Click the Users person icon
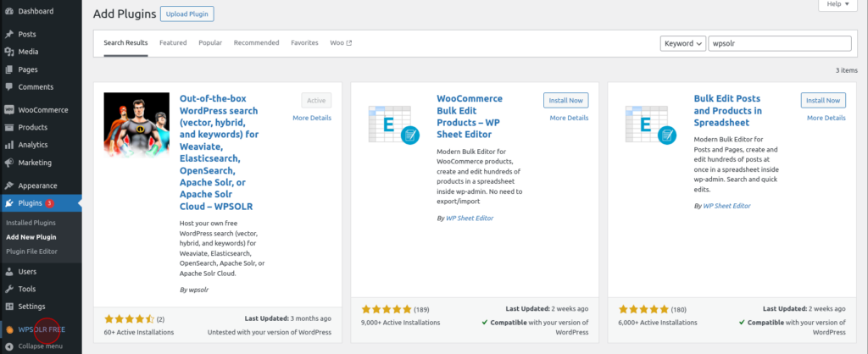 click(8, 272)
